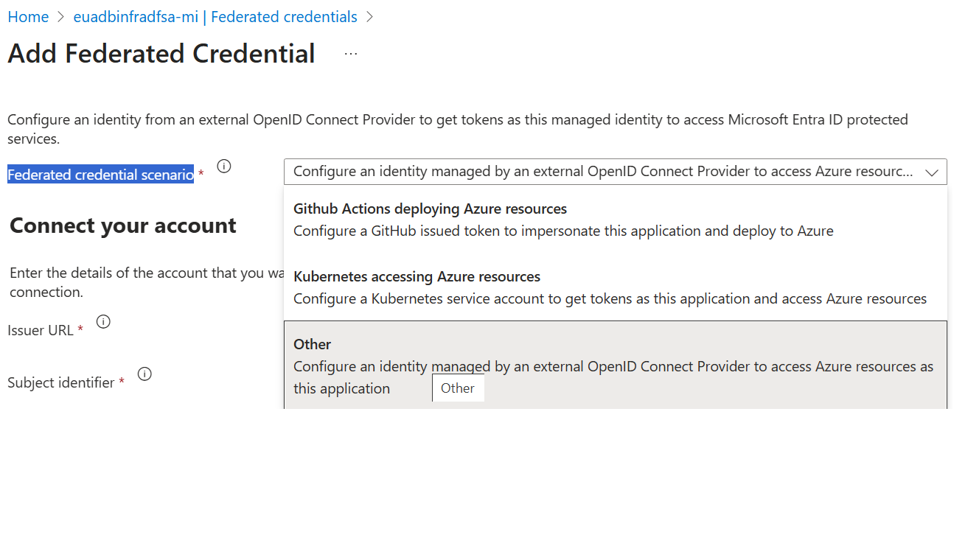
Task: Click the info icon beside Issuer URL
Action: (103, 321)
